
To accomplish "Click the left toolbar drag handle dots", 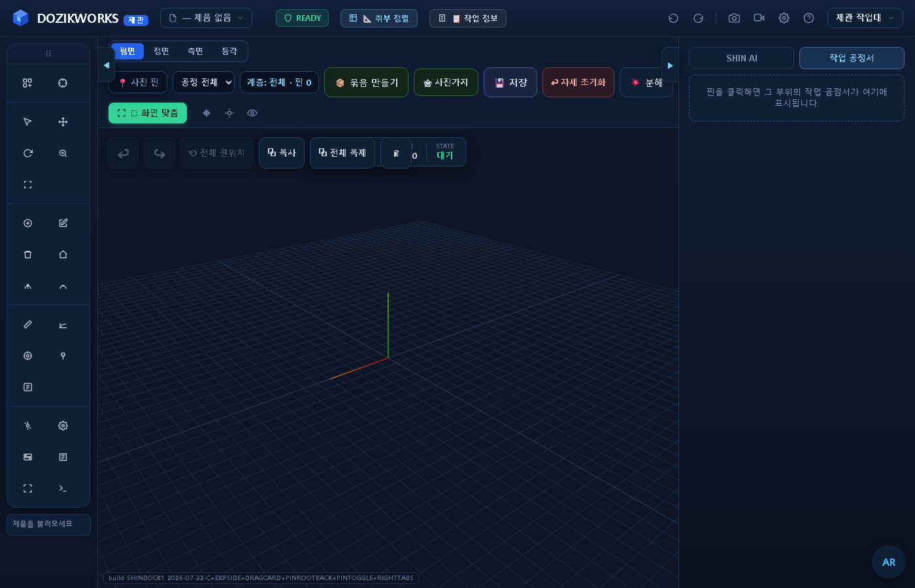I will click(48, 54).
